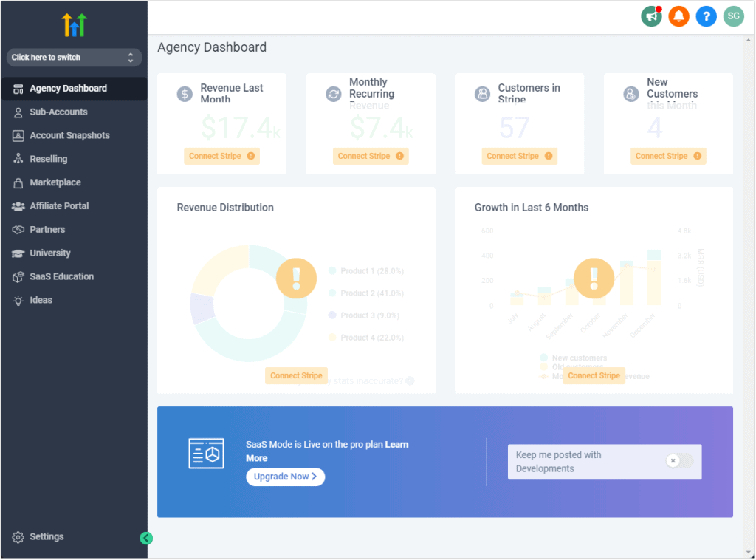Connect Stripe on New Customers card
The width and height of the screenshot is (756, 560).
coord(668,157)
